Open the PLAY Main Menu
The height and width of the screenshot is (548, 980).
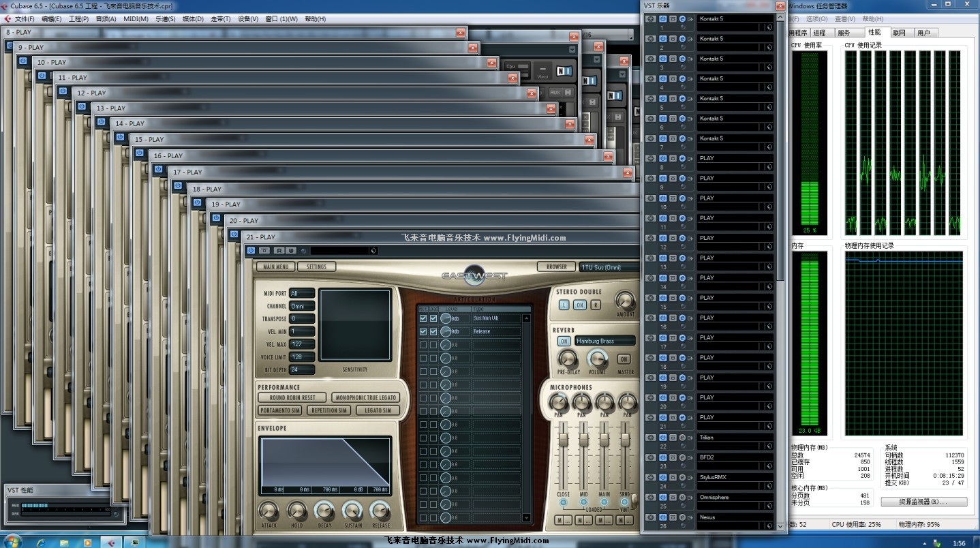pyautogui.click(x=275, y=267)
